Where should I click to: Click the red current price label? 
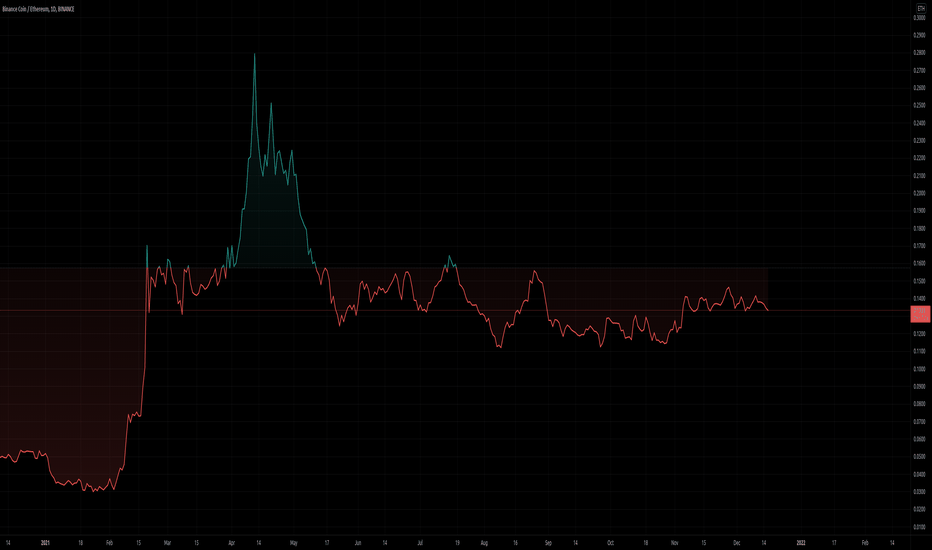tap(920, 314)
